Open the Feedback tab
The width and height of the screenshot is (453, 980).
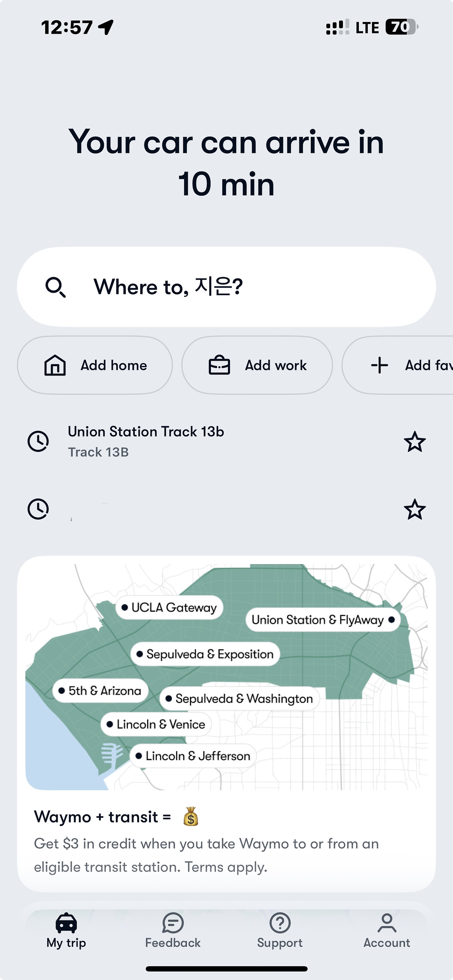click(173, 930)
